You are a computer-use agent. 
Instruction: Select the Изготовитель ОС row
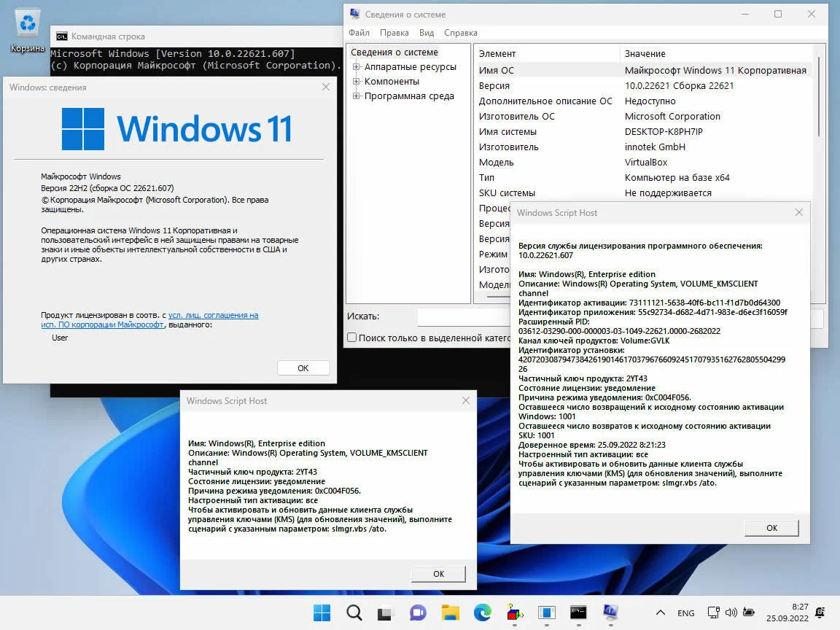[643, 116]
